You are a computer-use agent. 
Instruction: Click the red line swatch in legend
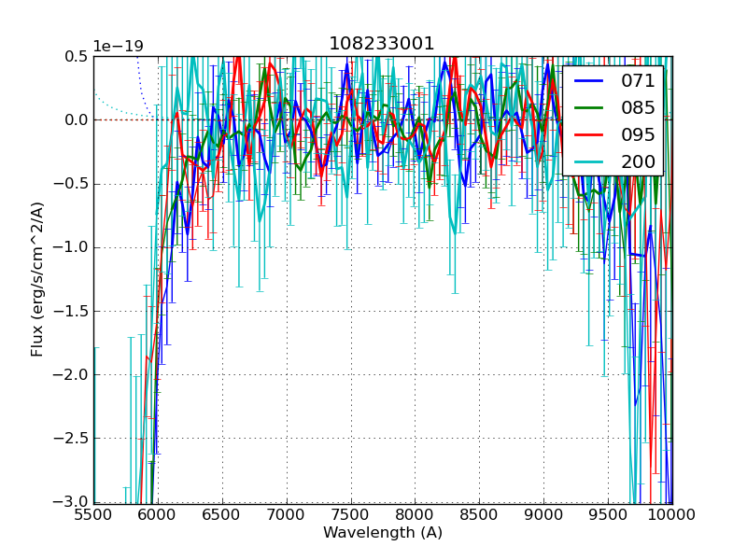(x=588, y=134)
